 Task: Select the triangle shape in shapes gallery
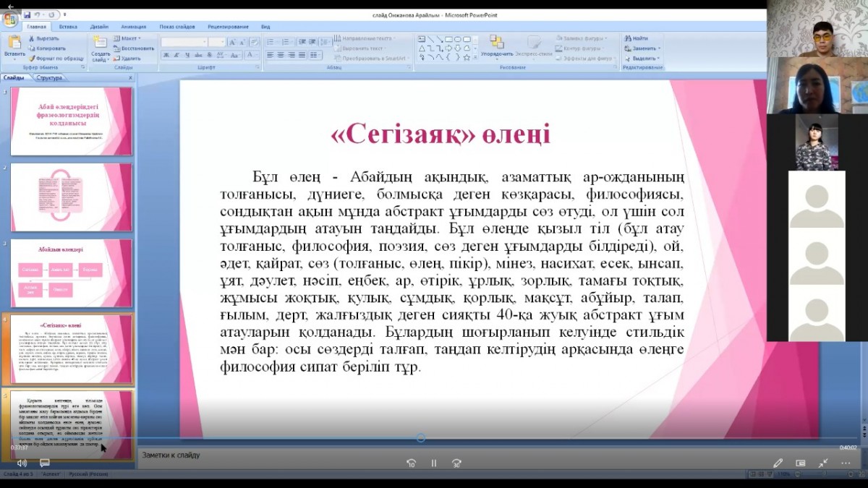coord(422,48)
